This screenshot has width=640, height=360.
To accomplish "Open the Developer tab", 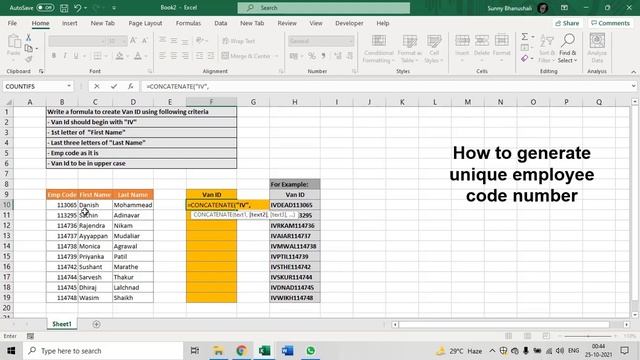I will point(349,23).
